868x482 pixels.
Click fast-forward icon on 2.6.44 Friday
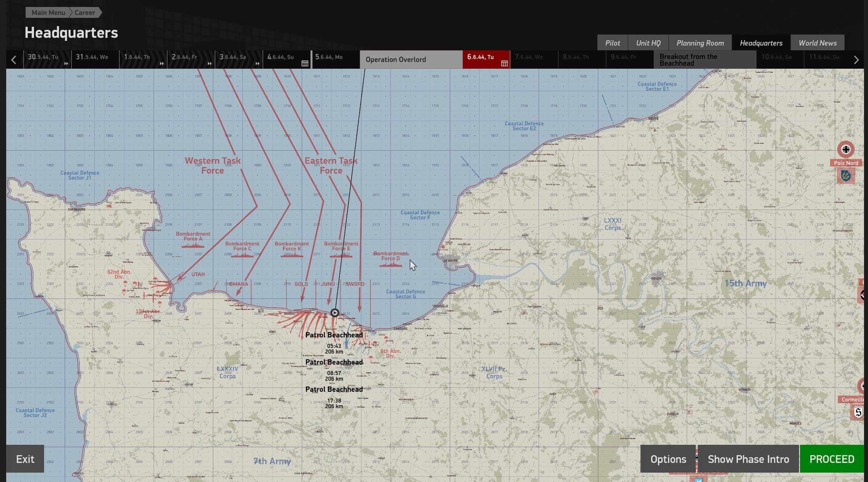pos(209,64)
